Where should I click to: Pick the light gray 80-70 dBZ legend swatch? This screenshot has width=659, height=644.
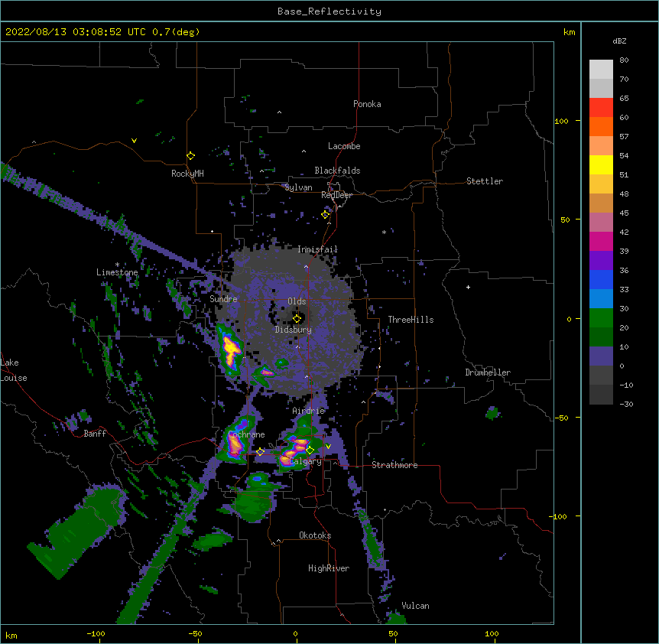(x=601, y=70)
